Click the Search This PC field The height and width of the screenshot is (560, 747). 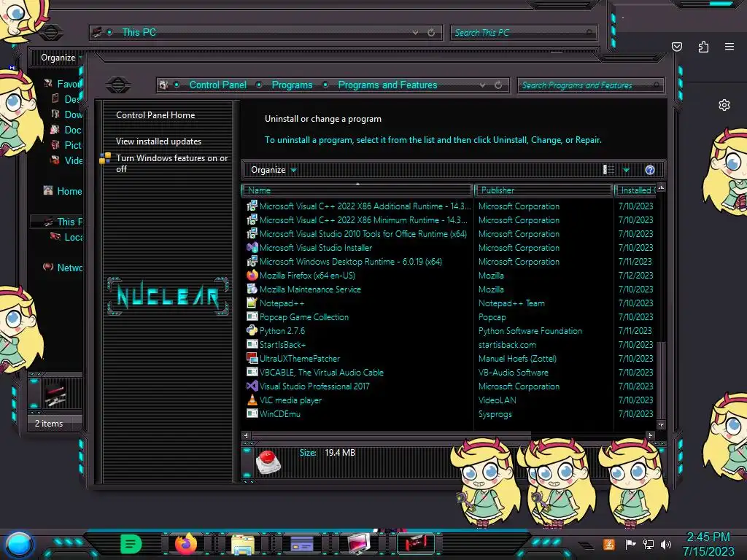[523, 32]
